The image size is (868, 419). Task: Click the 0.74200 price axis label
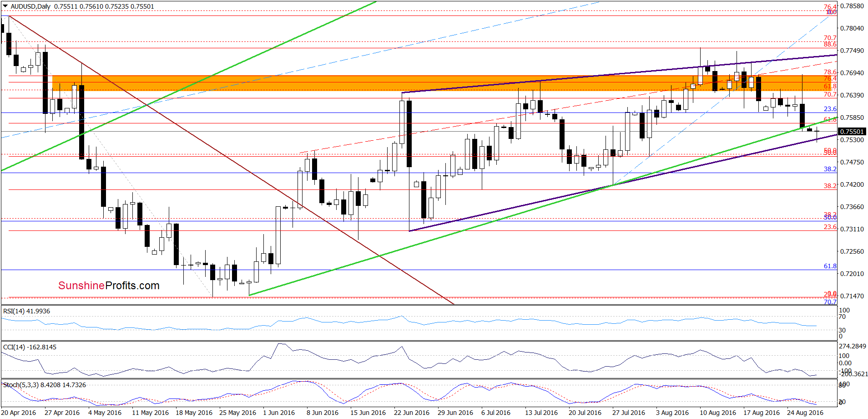click(852, 184)
